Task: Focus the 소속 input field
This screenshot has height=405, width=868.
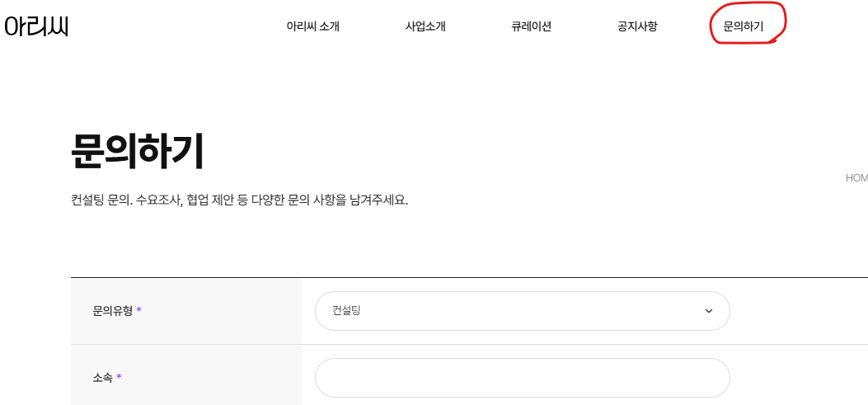Action: [x=522, y=378]
